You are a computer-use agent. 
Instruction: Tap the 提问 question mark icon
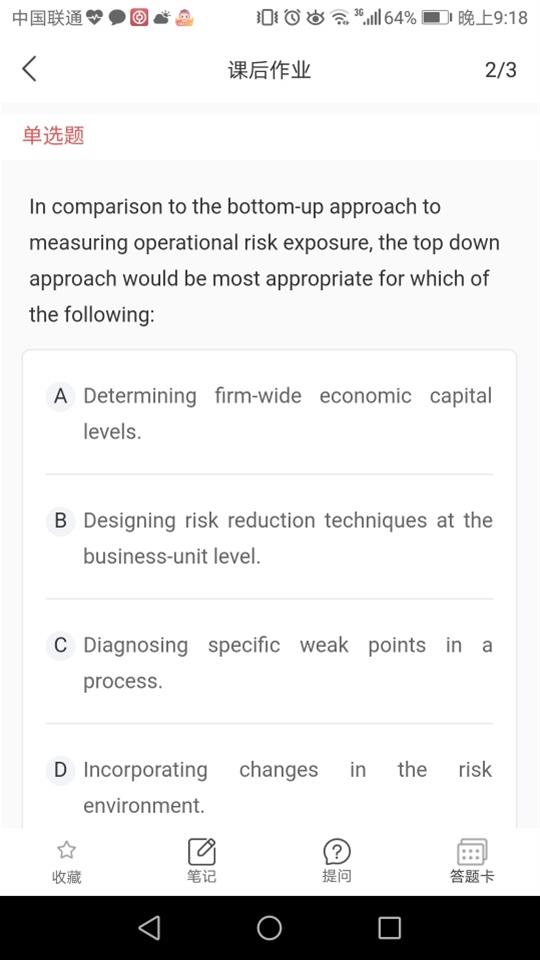pyautogui.click(x=337, y=852)
